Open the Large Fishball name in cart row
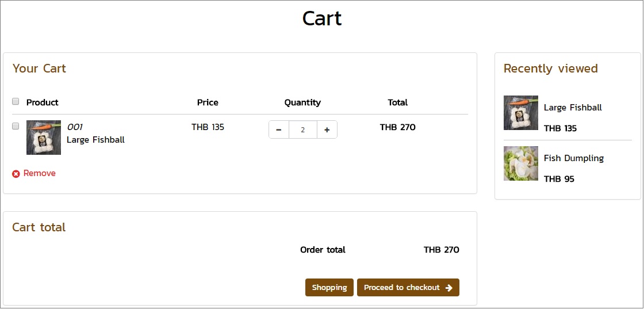The width and height of the screenshot is (644, 309). [x=95, y=140]
